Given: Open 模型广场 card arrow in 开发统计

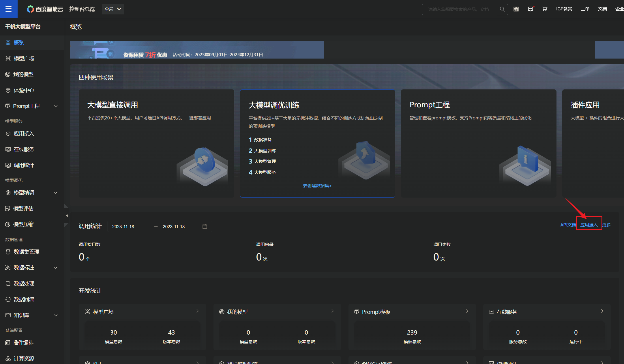Looking at the screenshot, I should click(x=198, y=311).
